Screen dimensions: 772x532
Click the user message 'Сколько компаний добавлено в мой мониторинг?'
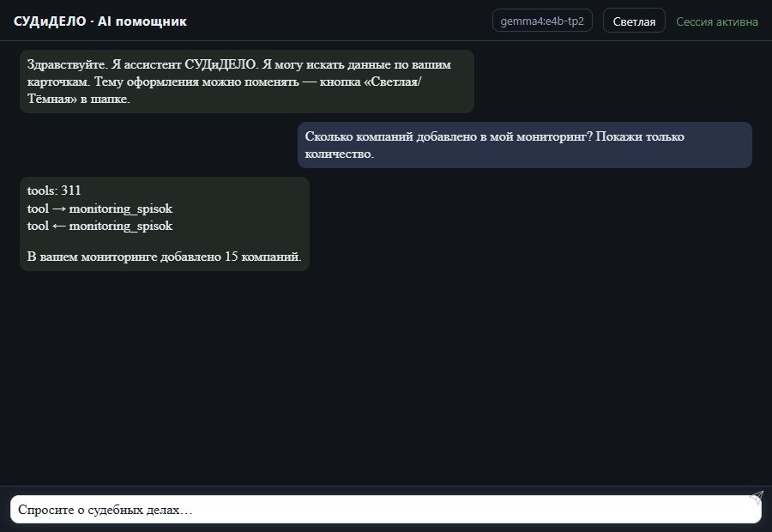pos(525,145)
